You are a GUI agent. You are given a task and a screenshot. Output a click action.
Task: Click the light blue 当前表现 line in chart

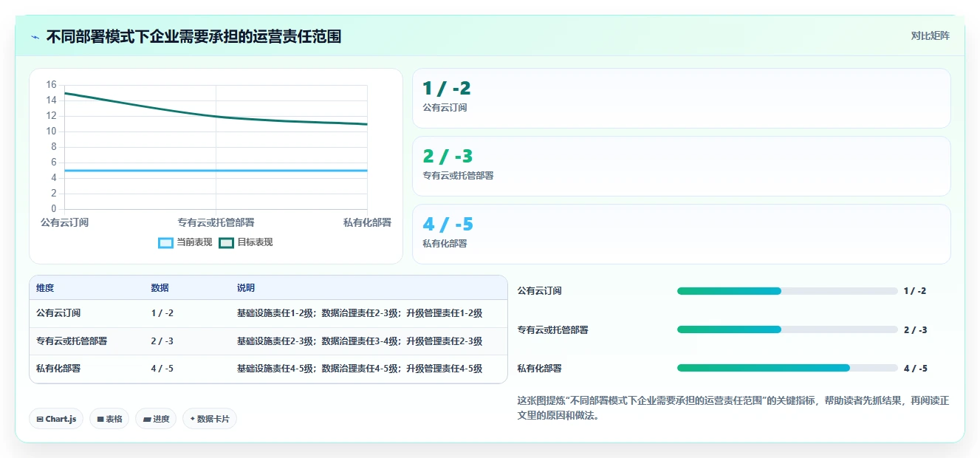[x=216, y=171]
